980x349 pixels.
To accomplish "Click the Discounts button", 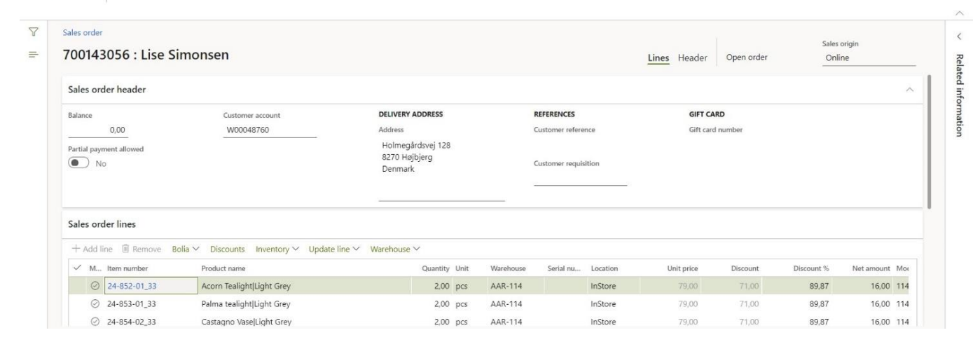I will tap(227, 249).
